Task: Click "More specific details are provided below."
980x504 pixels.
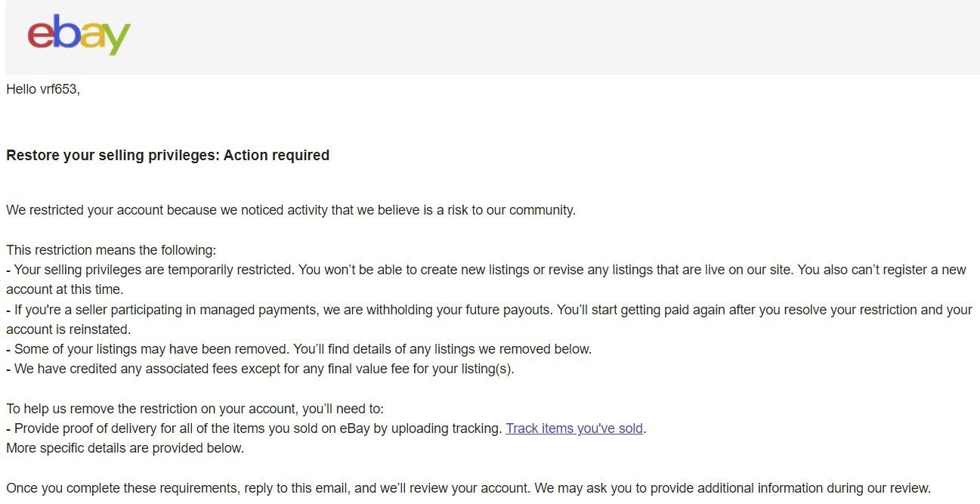Action: 125,448
